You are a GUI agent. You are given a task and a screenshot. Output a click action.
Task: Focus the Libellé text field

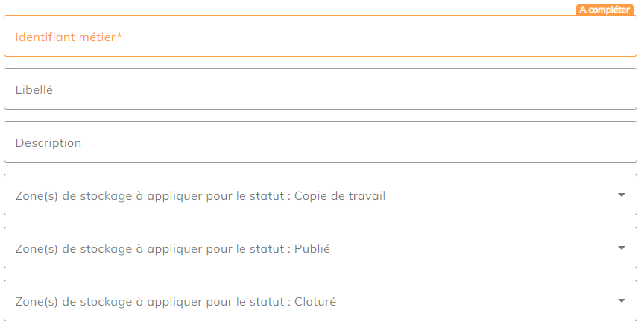click(321, 89)
